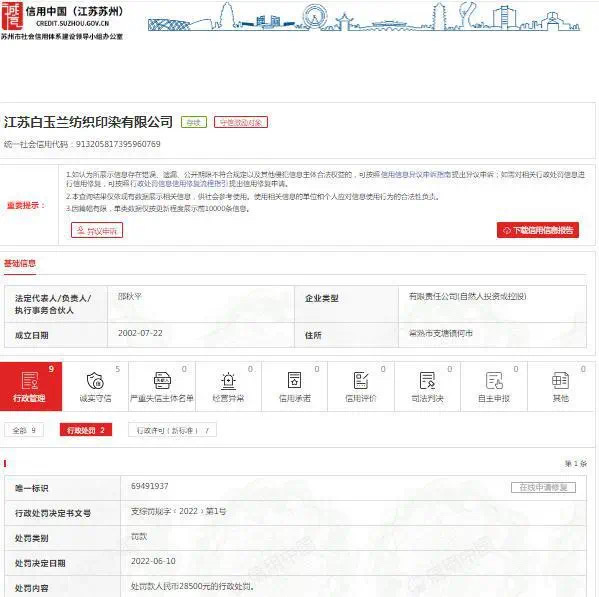Click the 下载信用信息报告 download button
This screenshot has width=599, height=597.
click(x=538, y=230)
